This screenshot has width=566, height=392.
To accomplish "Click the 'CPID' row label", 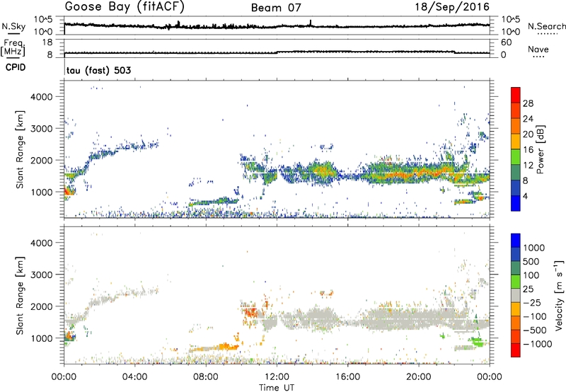I will pyautogui.click(x=16, y=67).
